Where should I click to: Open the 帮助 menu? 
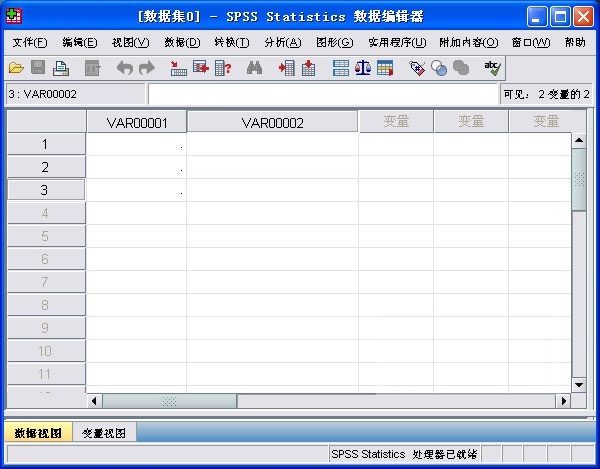coord(575,42)
